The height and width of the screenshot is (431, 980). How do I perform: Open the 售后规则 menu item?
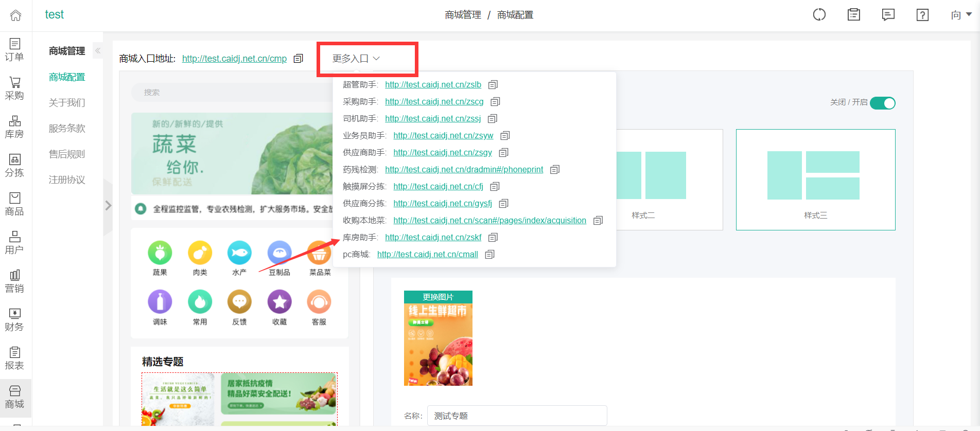tap(67, 154)
